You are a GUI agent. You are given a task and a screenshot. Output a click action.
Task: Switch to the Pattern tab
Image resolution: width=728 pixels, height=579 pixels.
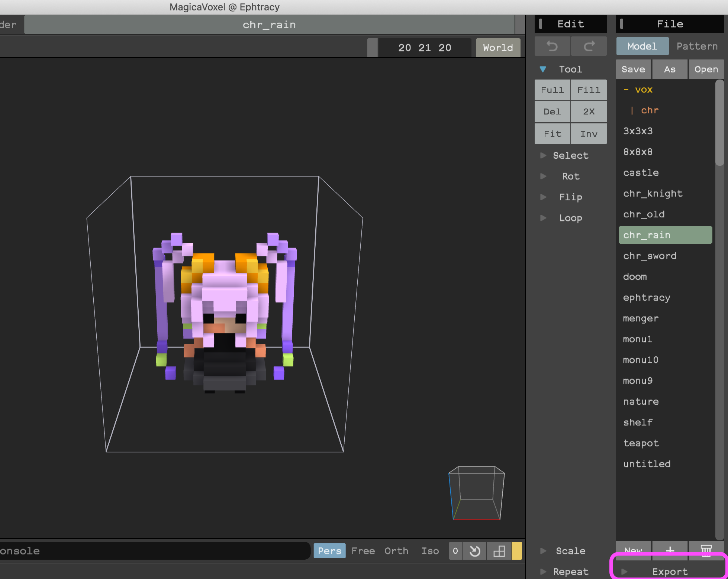pos(697,46)
